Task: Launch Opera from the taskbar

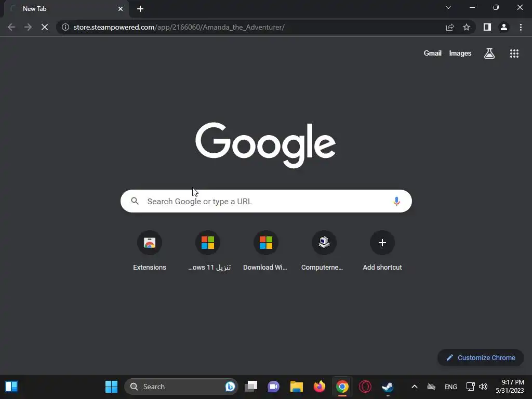Action: pos(365,387)
